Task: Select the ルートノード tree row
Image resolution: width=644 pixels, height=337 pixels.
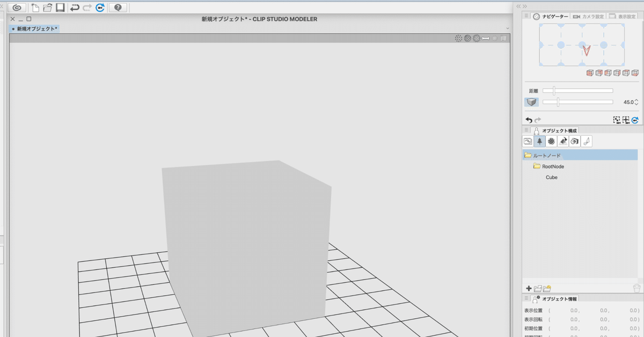Action: (580, 155)
